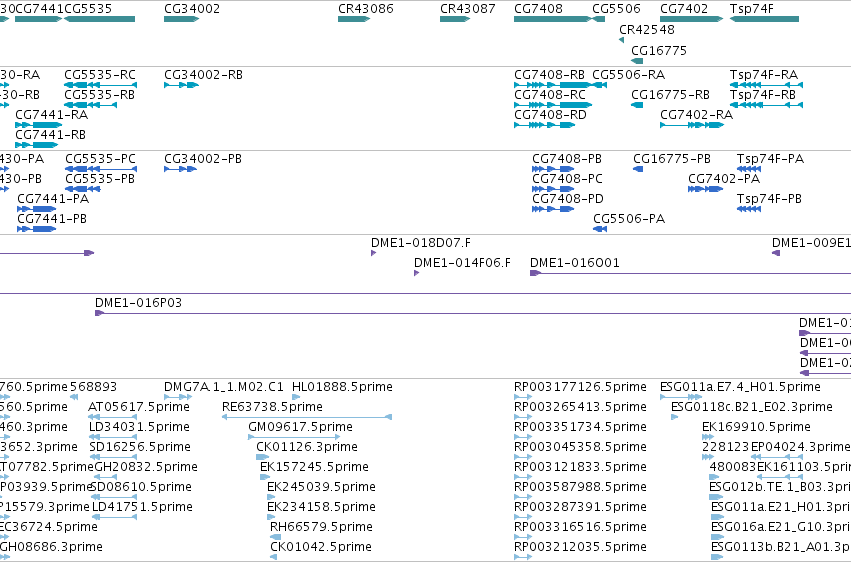Image resolution: width=851 pixels, height=562 pixels.
Task: Click the DME1-009E1 clone marker
Action: [776, 253]
